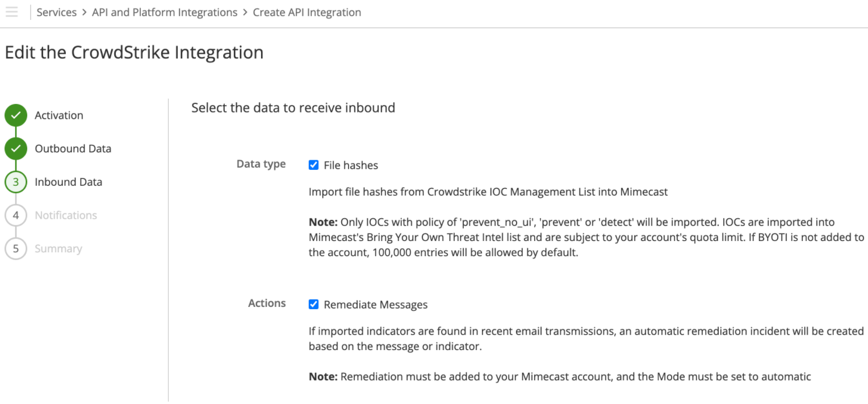Click the Activation step green checkmark icon

pyautogui.click(x=16, y=115)
